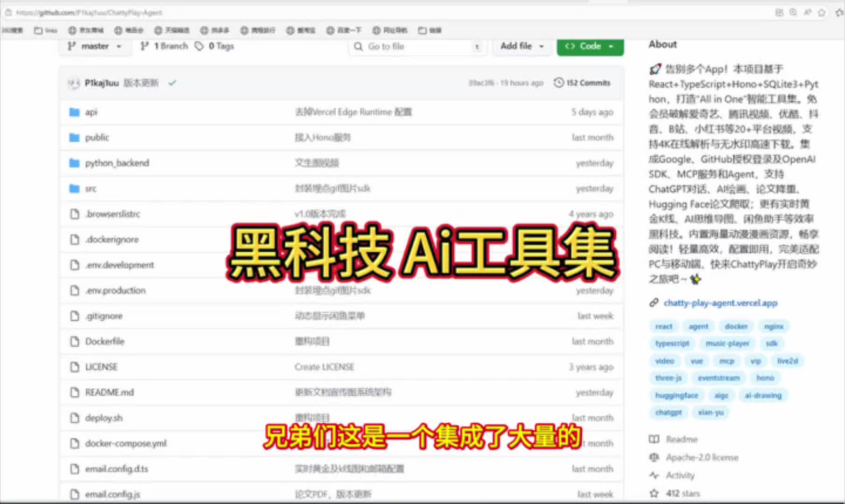Click the .env.development file icon
This screenshot has height=504, width=845.
[x=74, y=265]
